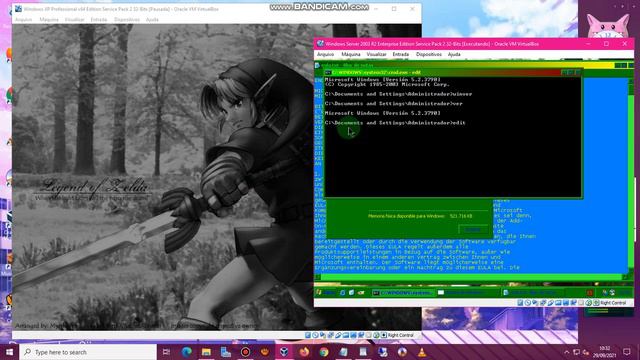640x360 pixels.
Task: Click the 'Administrador>edit' command line in cmd window
Action: point(395,122)
